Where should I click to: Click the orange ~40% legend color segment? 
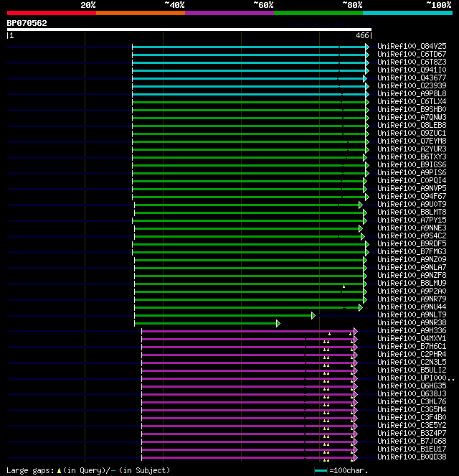coord(141,13)
